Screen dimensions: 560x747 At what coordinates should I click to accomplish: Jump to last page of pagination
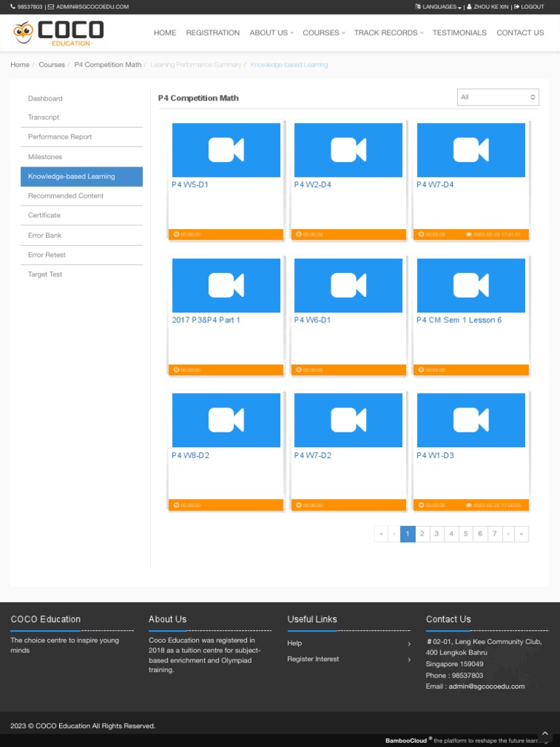pos(521,534)
